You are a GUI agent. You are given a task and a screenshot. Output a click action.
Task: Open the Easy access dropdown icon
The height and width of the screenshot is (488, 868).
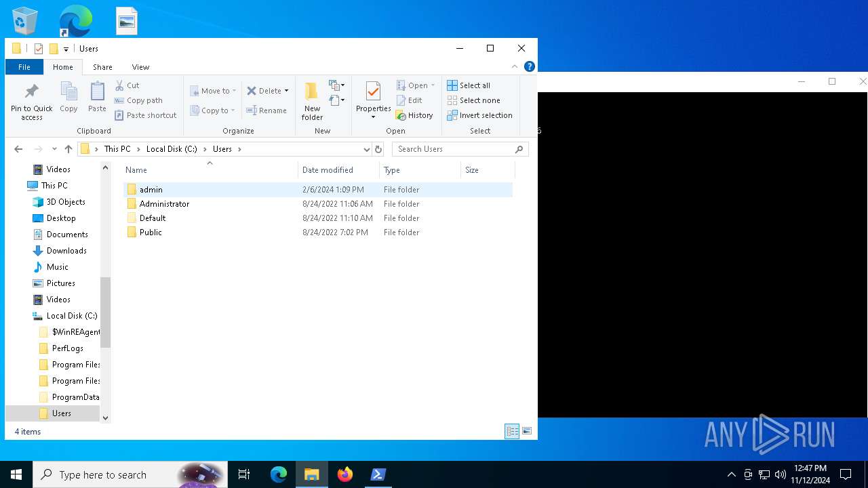point(337,100)
